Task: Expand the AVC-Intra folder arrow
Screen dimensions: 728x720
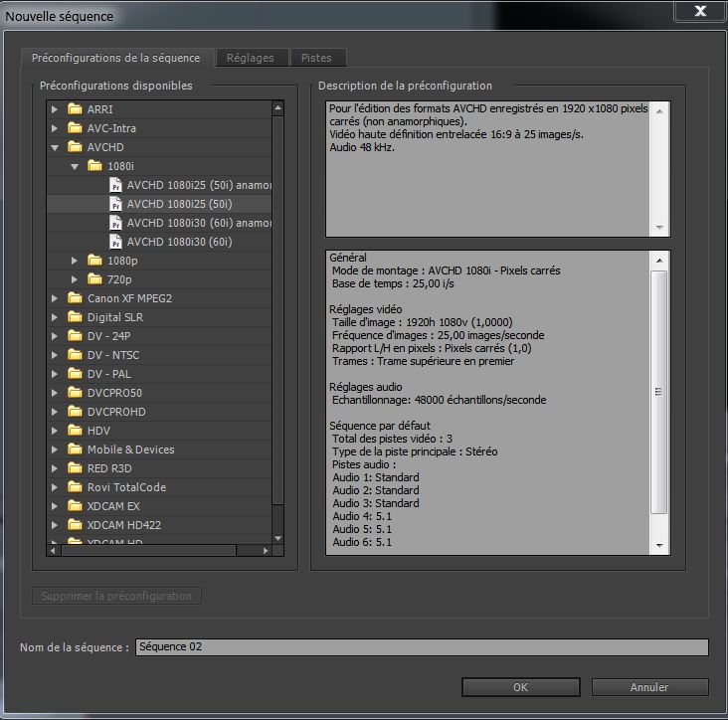Action: (x=55, y=128)
